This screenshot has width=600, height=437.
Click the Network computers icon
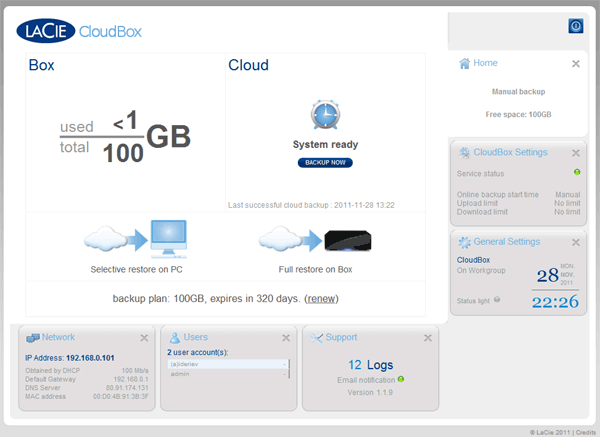tap(33, 338)
